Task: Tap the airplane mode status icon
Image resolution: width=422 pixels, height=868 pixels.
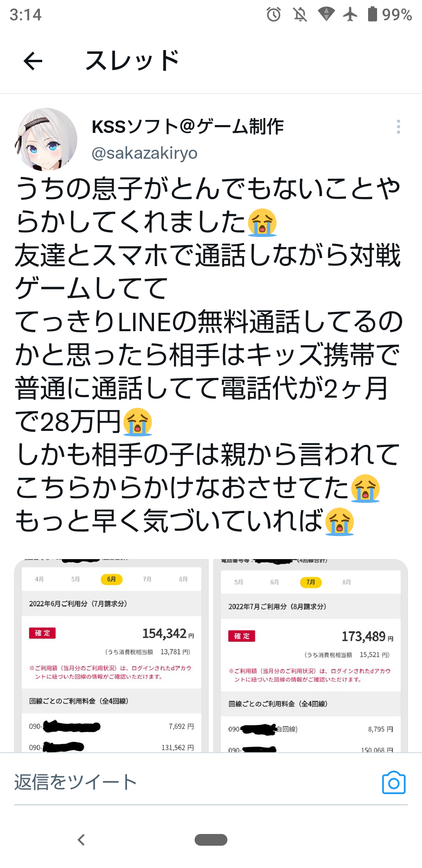Action: 350,15
